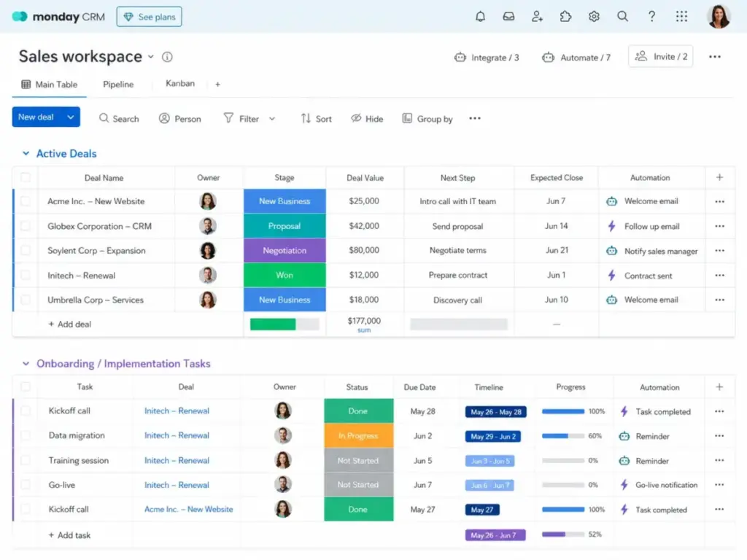Open row menu for Acme Inc. deal
The image size is (747, 560).
coord(719,201)
